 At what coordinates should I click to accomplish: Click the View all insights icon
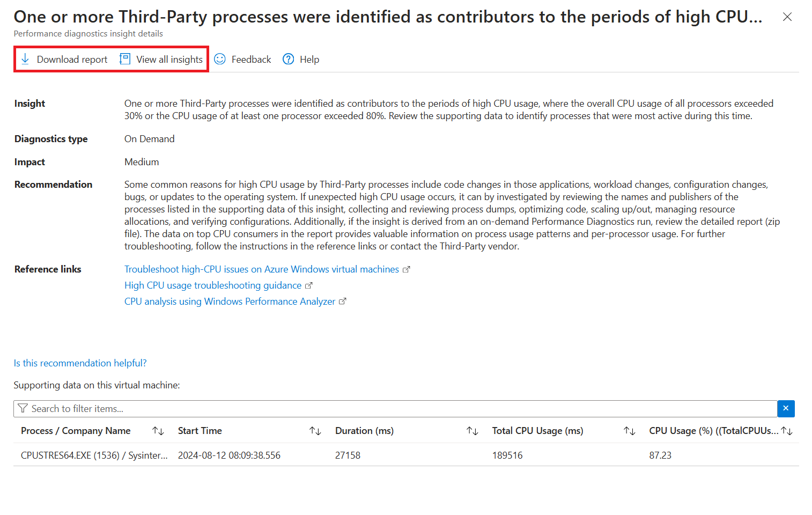[125, 59]
